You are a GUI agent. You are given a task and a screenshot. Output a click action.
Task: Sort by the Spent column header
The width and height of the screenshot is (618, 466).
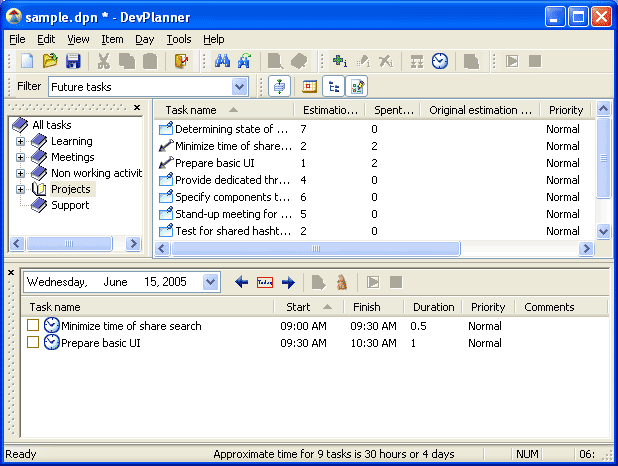pyautogui.click(x=393, y=110)
